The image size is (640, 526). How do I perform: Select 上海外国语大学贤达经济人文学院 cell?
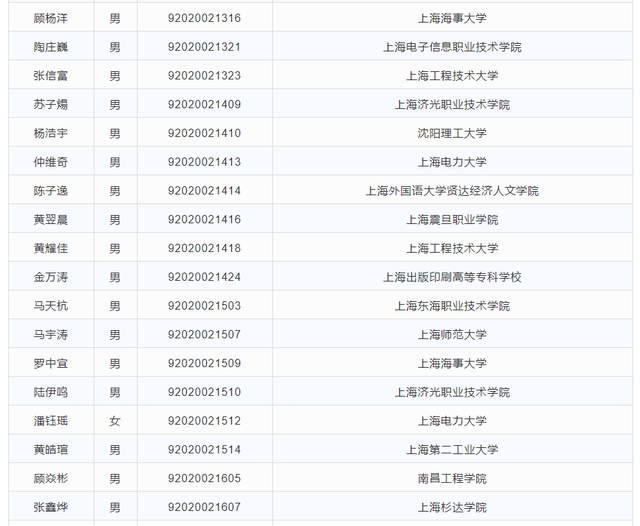tap(452, 191)
